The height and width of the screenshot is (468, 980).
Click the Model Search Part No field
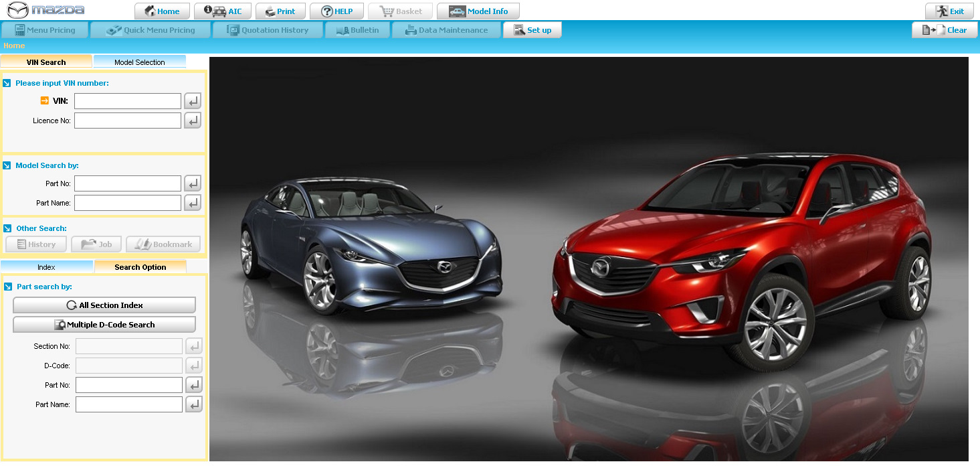click(128, 183)
